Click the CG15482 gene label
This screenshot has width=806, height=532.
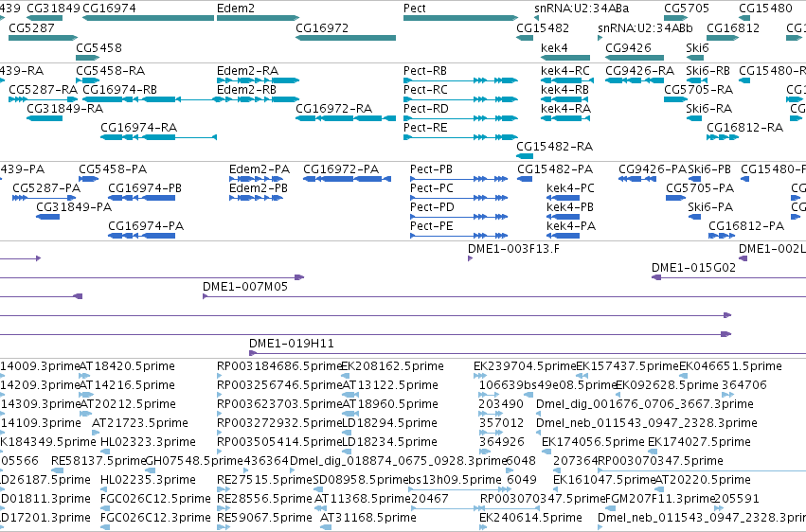[x=543, y=27]
